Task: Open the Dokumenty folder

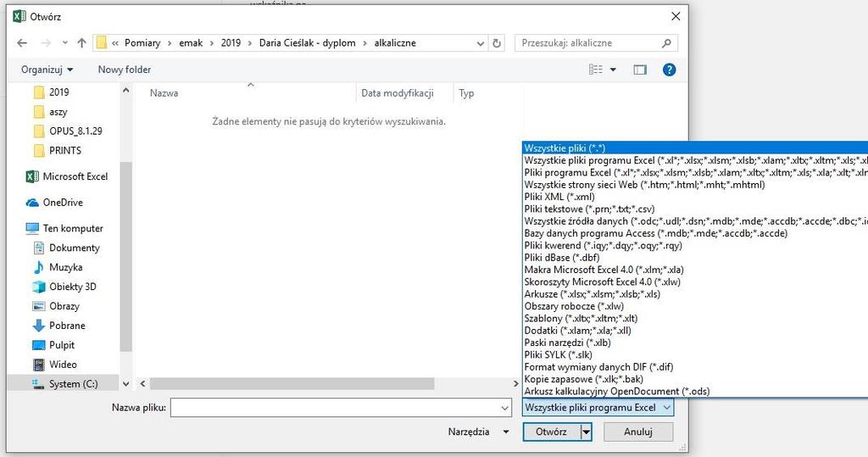Action: pos(67,248)
